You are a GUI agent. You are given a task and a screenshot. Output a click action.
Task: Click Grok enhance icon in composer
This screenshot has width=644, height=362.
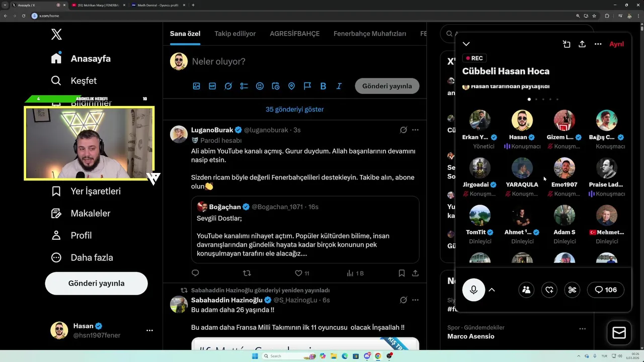pos(228,86)
